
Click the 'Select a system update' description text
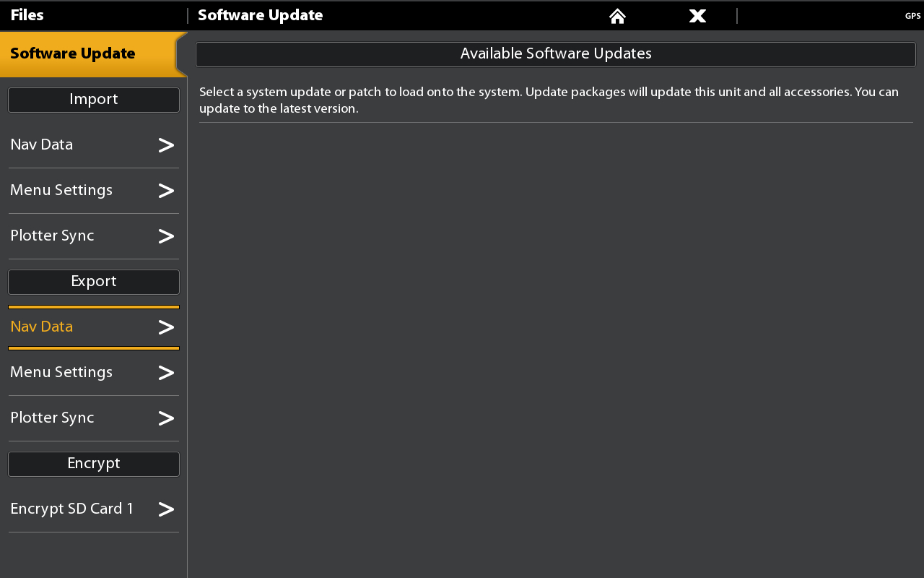(x=549, y=100)
